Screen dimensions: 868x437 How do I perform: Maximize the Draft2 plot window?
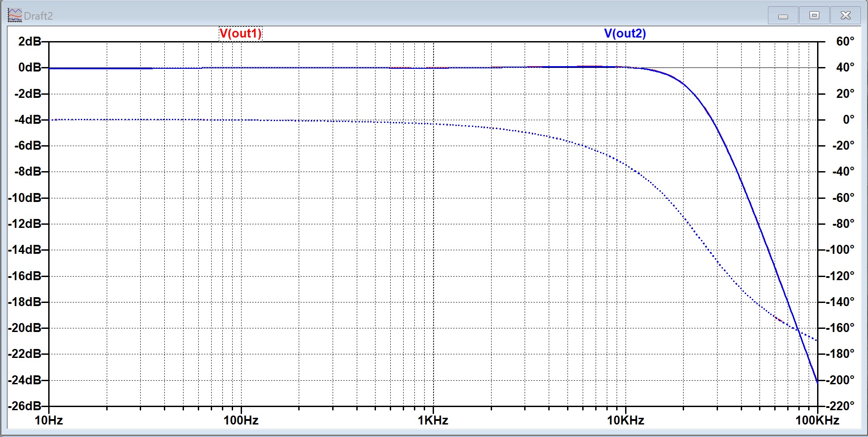tap(814, 16)
